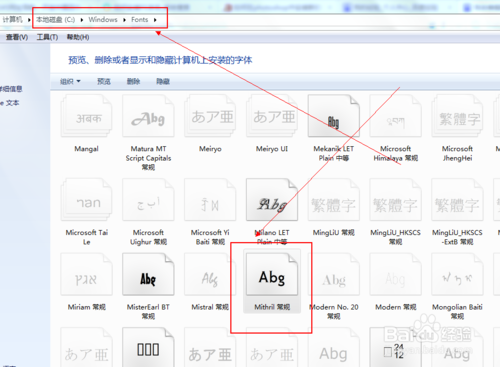This screenshot has height=367, width=500.
Task: Select Microsoft Uighur font icon
Action: (148, 200)
